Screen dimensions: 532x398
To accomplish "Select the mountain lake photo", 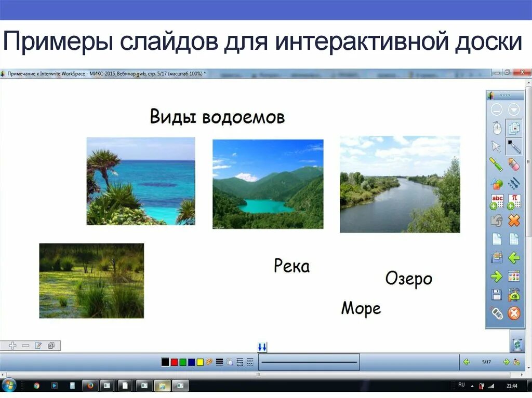I will (x=268, y=184).
